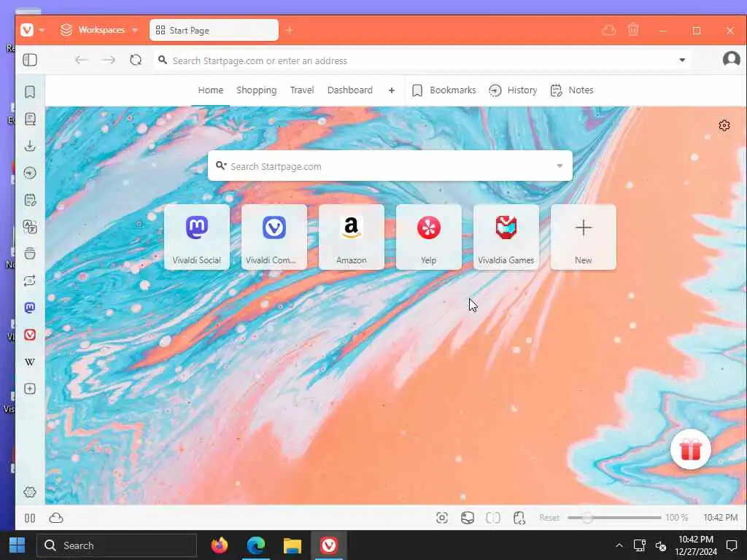Viewport: 747px width, 560px height.
Task: Open the user profile avatar
Action: point(731,60)
